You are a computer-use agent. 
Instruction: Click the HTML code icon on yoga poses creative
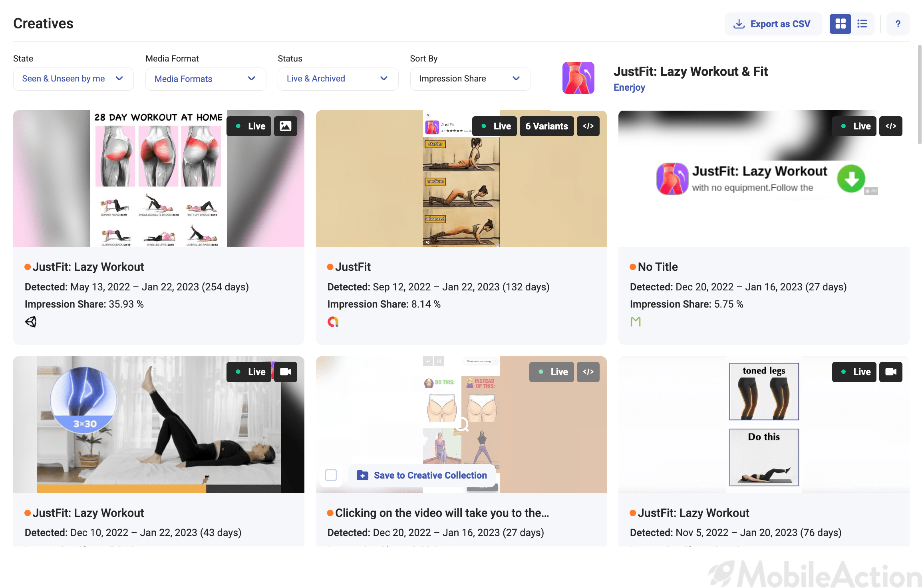[x=588, y=126]
